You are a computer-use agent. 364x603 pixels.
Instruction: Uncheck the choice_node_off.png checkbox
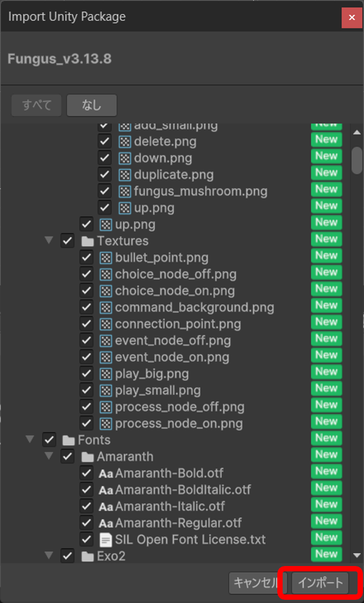coord(86,274)
